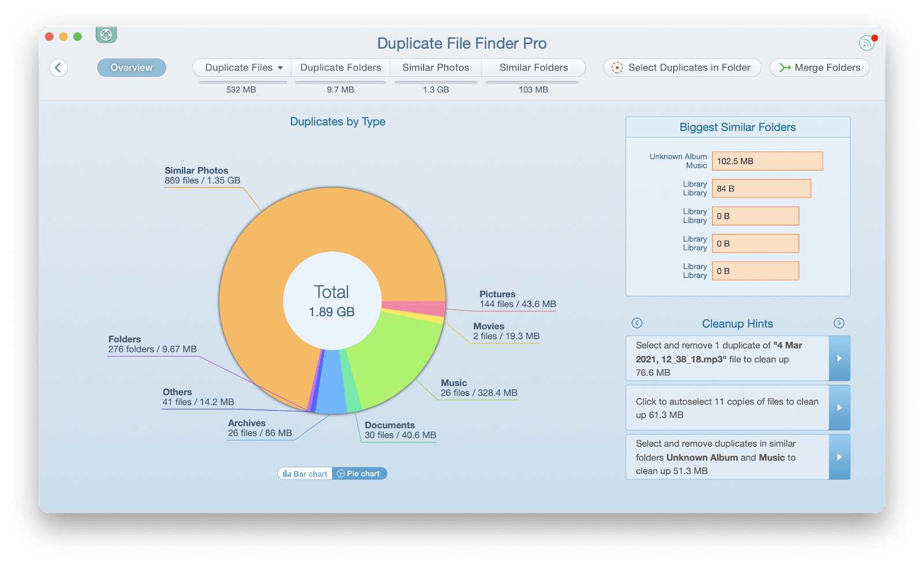Click the Others 41 files label
924x565 pixels.
click(x=198, y=397)
